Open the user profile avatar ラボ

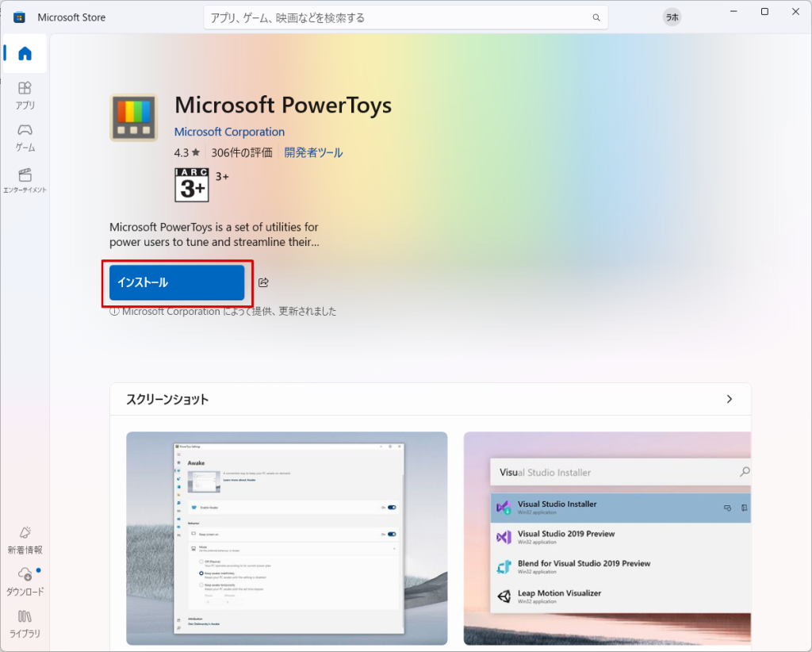click(672, 17)
